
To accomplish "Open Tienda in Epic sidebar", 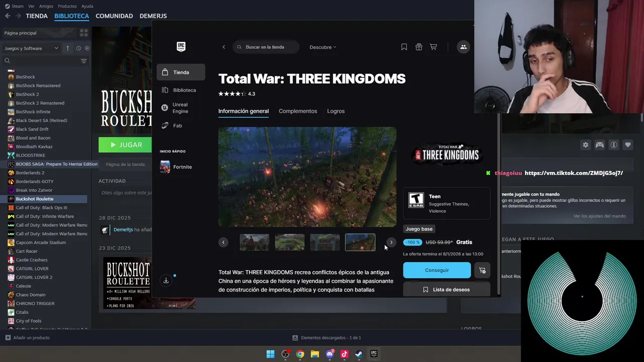I will (181, 72).
